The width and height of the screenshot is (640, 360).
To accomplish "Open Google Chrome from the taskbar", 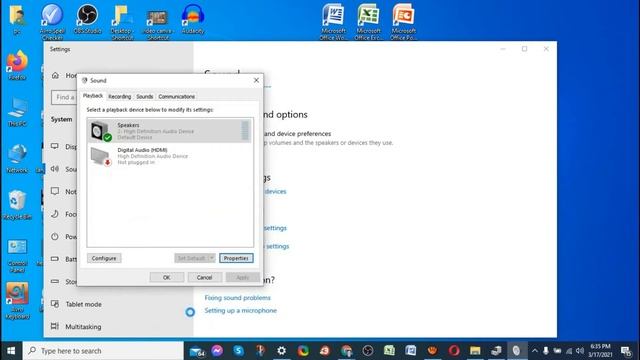I will click(x=346, y=351).
